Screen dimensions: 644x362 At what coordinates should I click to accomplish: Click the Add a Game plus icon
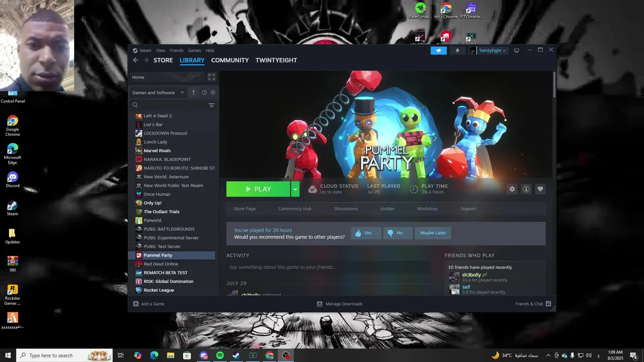[136, 304]
